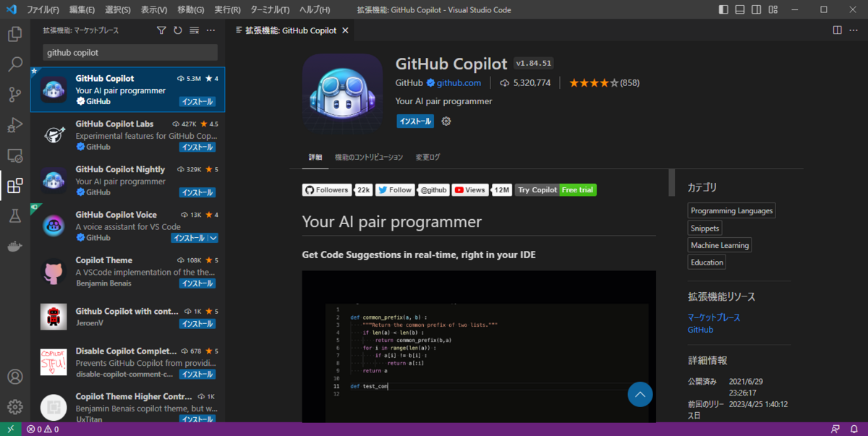868x436 pixels.
Task: Clear extension search results icon
Action: (x=194, y=30)
